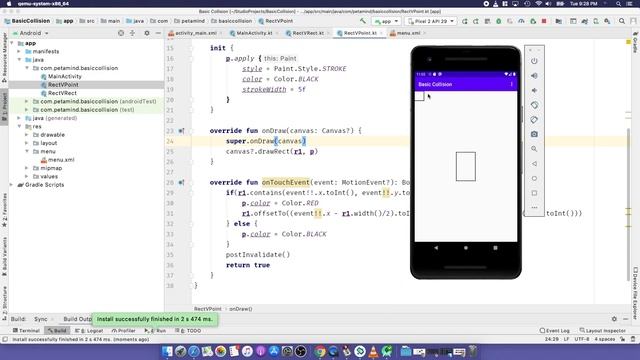Expand java (generated) folder
Screen dimensions: 640x360
[19, 118]
